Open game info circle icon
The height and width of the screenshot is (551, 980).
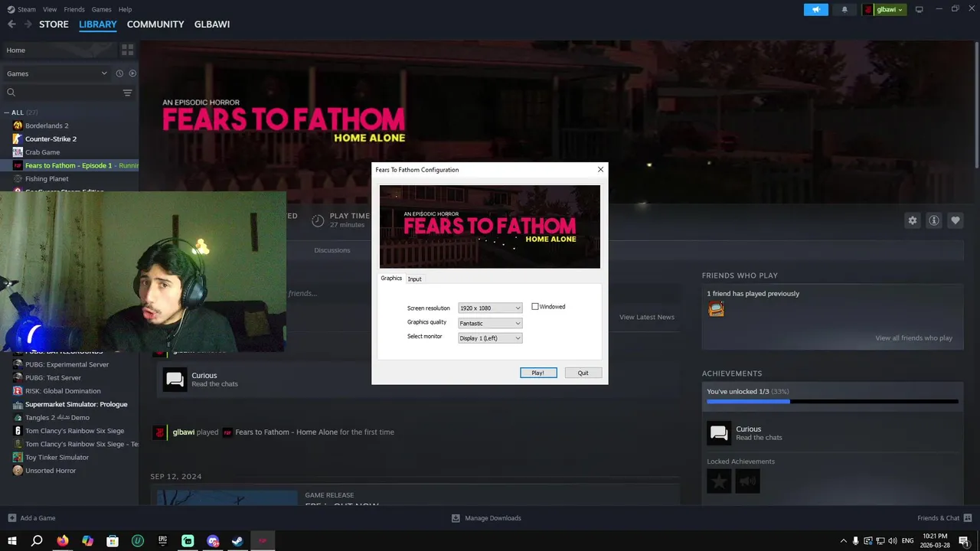click(x=934, y=220)
